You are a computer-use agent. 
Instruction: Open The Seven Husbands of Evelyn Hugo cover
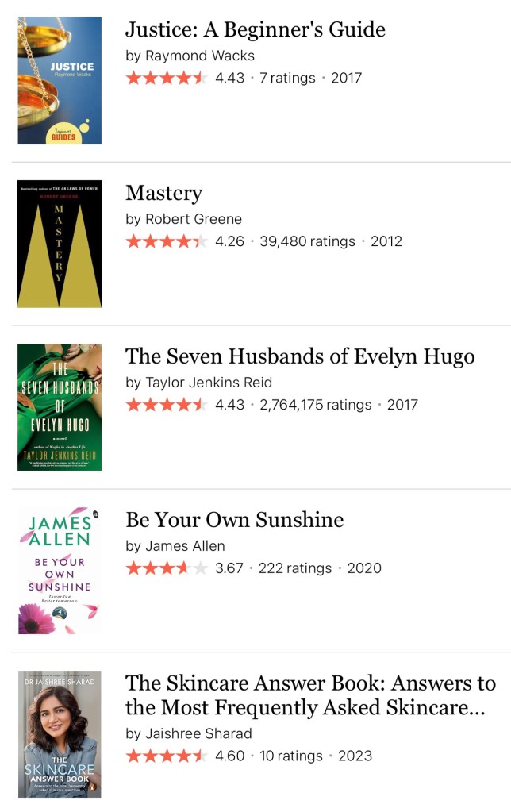(x=60, y=407)
